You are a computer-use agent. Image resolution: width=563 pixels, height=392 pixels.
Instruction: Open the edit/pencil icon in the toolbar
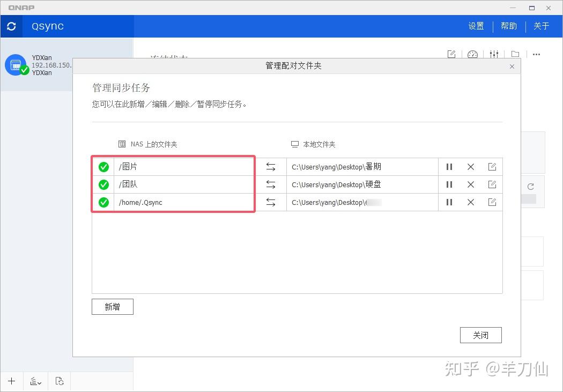451,54
